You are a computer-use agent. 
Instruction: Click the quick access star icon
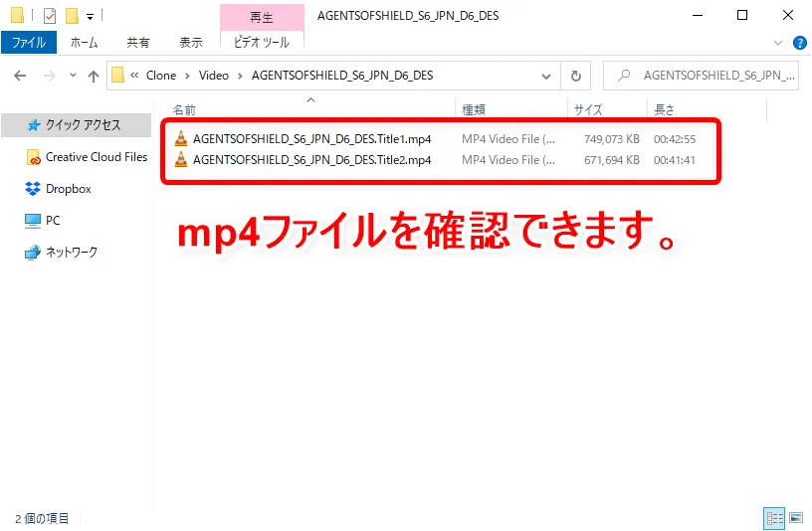coord(34,124)
